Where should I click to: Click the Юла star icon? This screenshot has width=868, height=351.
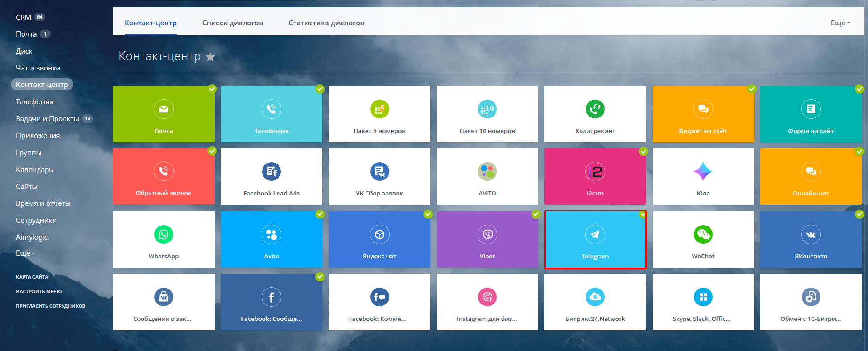coord(703,172)
